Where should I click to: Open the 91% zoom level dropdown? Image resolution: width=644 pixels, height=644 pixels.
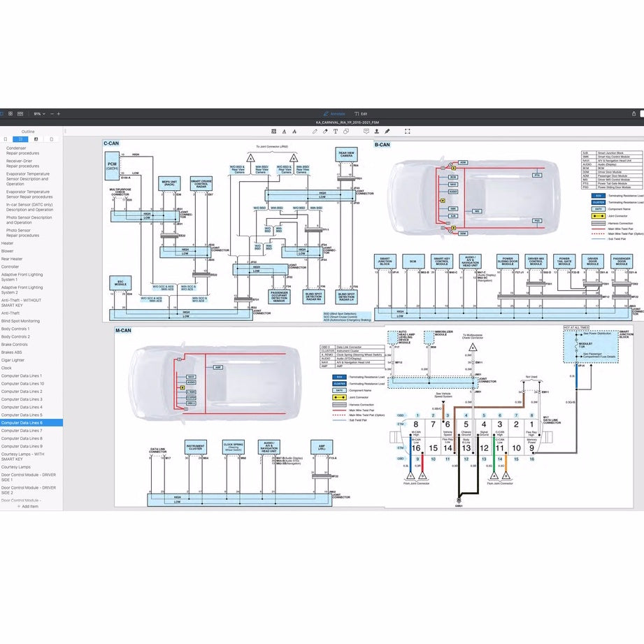tap(38, 113)
